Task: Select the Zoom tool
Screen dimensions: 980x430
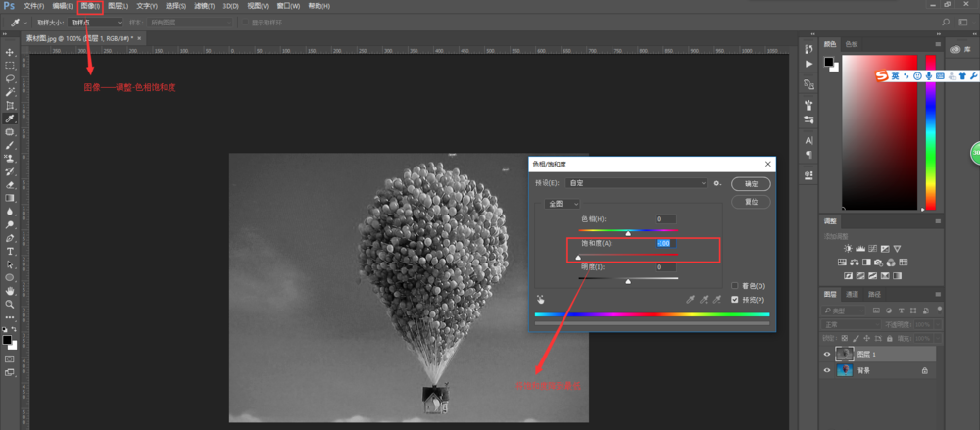Action: 10,305
